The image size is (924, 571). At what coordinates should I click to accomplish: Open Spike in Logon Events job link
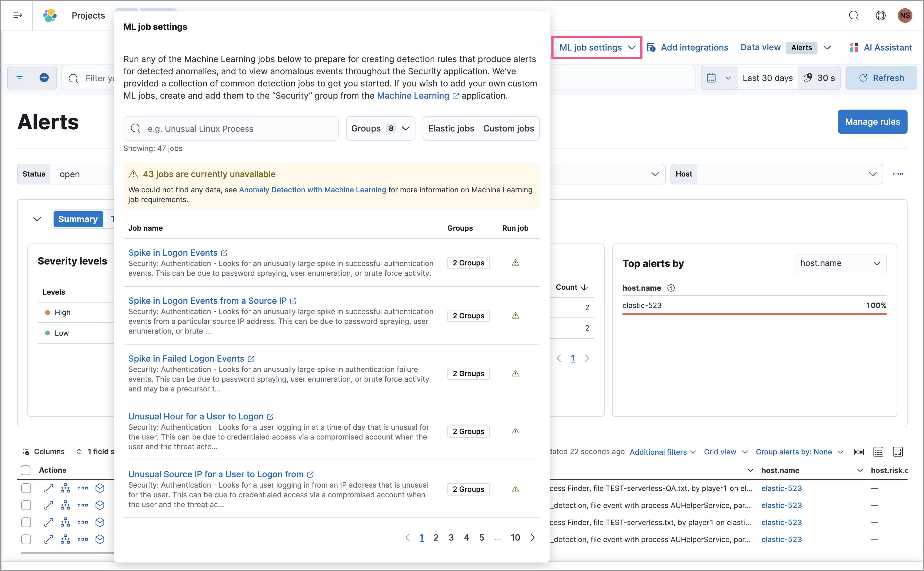[173, 253]
